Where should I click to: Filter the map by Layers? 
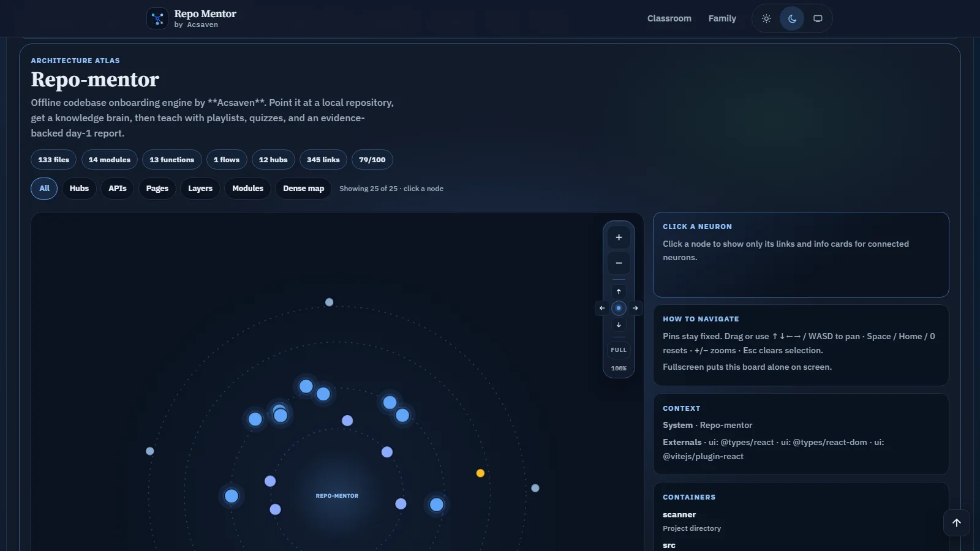200,189
